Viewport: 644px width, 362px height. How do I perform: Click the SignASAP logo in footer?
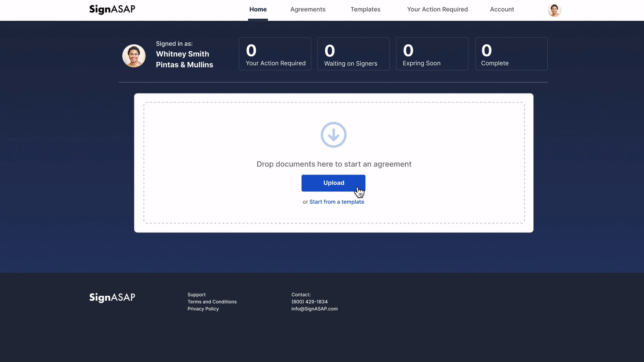pos(112,298)
